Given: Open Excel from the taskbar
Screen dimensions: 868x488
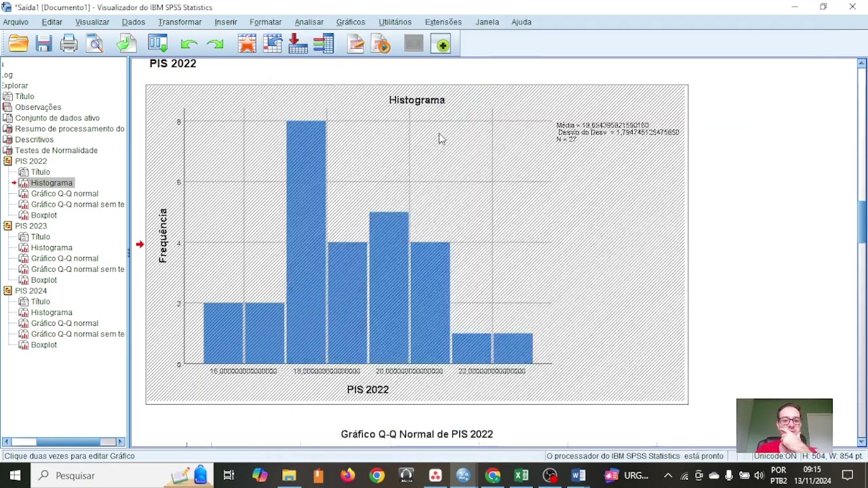Looking at the screenshot, I should [521, 476].
